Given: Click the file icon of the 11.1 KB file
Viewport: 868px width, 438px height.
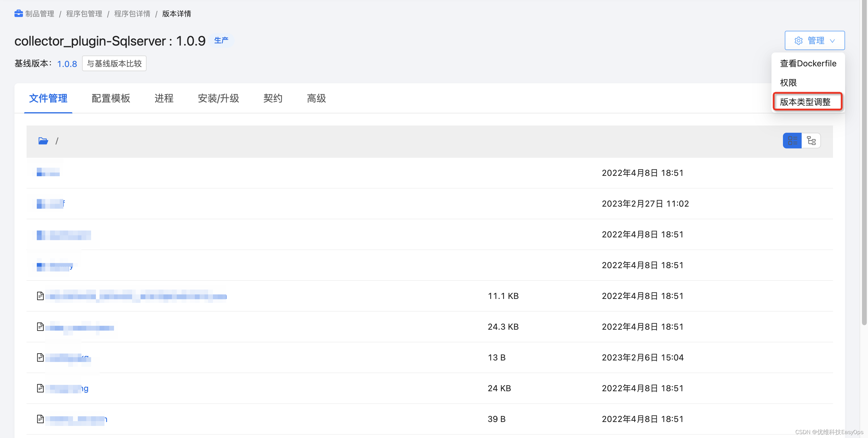Looking at the screenshot, I should pyautogui.click(x=40, y=296).
